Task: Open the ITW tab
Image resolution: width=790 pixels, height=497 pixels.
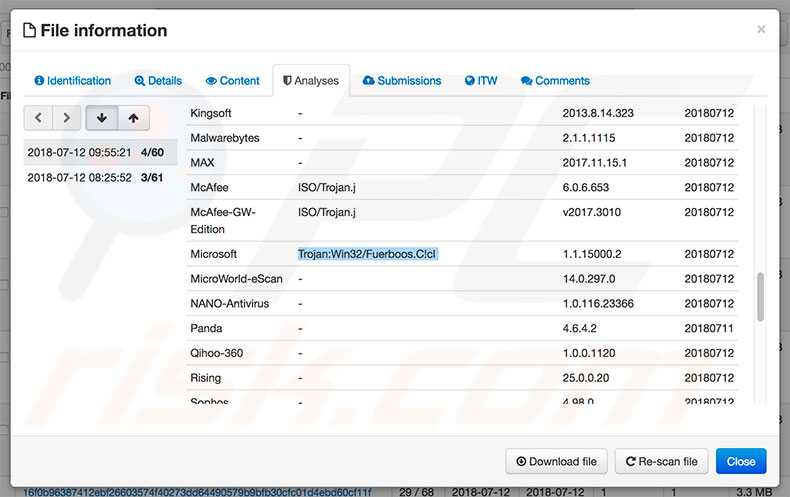Action: click(x=481, y=81)
